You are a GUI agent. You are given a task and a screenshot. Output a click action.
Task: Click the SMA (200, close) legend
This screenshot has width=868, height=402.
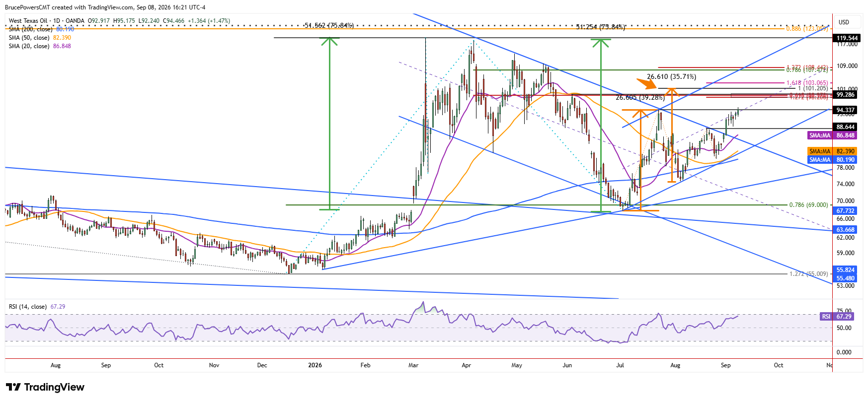tap(30, 29)
